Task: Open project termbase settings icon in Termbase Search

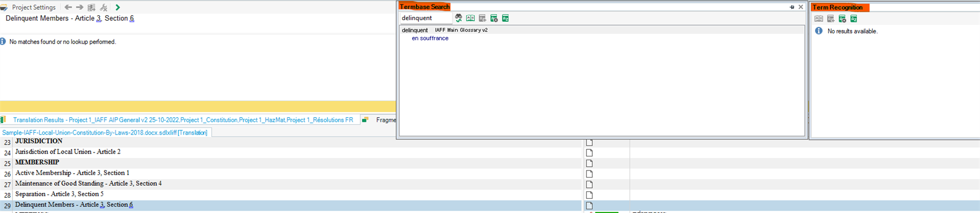Action: tap(494, 18)
